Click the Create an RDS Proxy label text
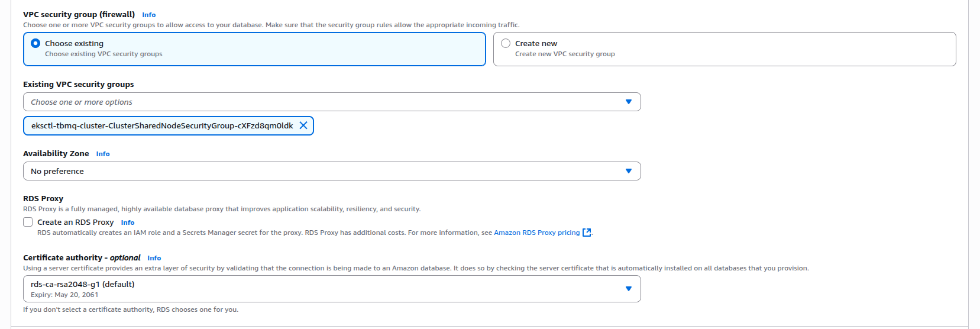The width and height of the screenshot is (980, 329). pos(75,222)
